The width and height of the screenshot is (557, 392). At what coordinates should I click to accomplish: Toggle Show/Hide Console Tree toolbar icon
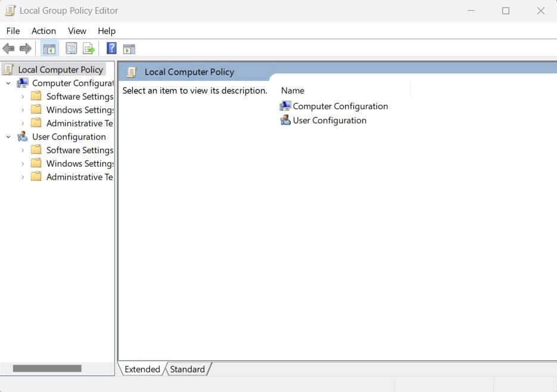[49, 49]
